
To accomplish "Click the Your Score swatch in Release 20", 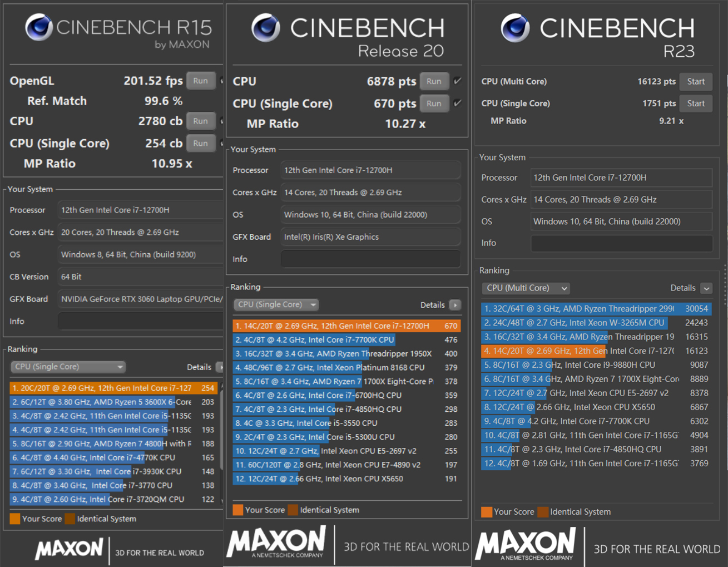I will [238, 510].
